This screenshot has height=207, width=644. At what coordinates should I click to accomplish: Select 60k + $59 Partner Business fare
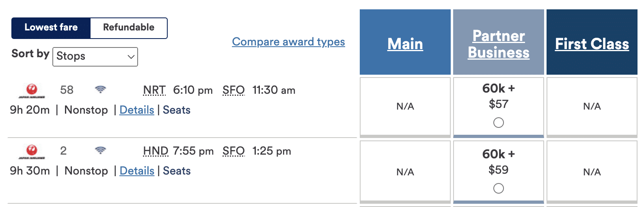click(x=498, y=188)
